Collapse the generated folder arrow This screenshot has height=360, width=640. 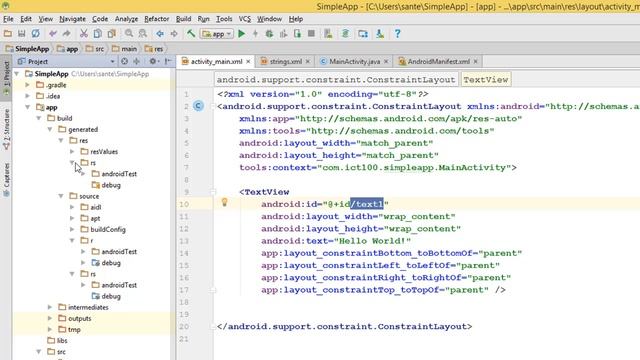[x=50, y=129]
